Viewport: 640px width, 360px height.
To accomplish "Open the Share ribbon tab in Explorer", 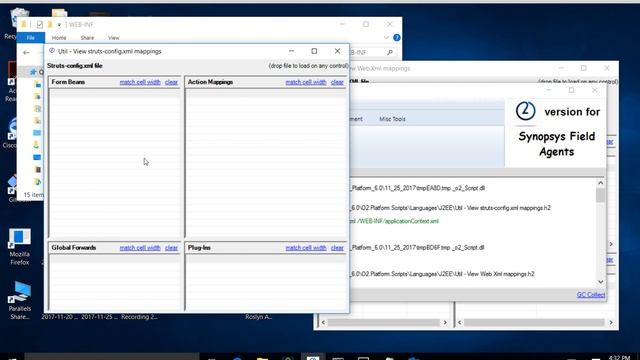I will point(87,38).
